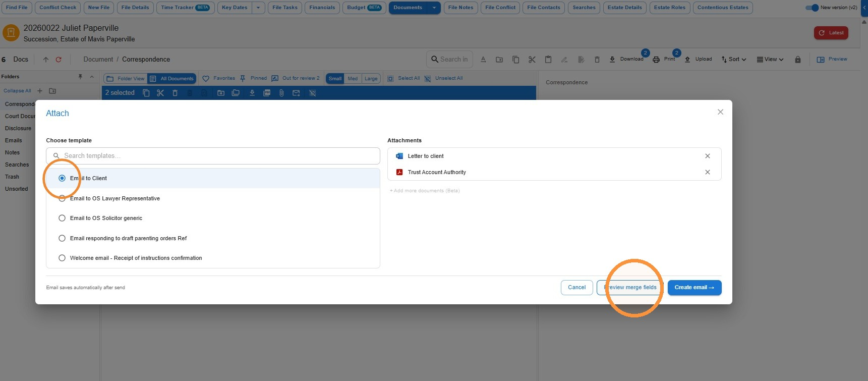This screenshot has width=868, height=381.
Task: Click Create email button
Action: pyautogui.click(x=695, y=288)
